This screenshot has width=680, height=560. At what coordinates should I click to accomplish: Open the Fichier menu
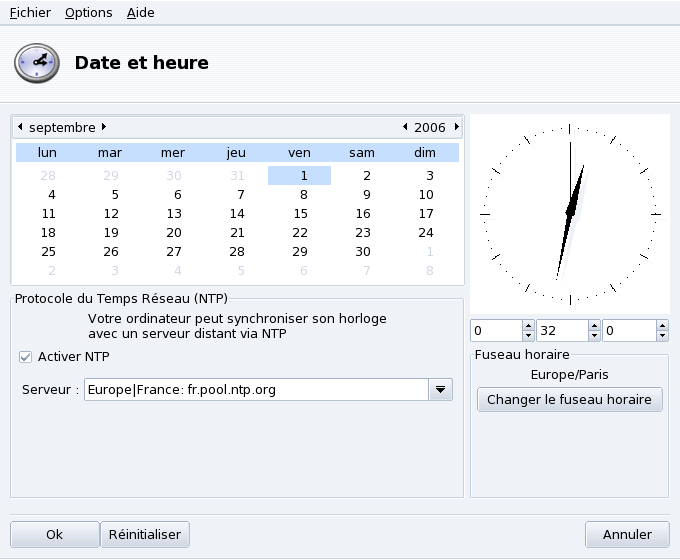[x=30, y=13]
